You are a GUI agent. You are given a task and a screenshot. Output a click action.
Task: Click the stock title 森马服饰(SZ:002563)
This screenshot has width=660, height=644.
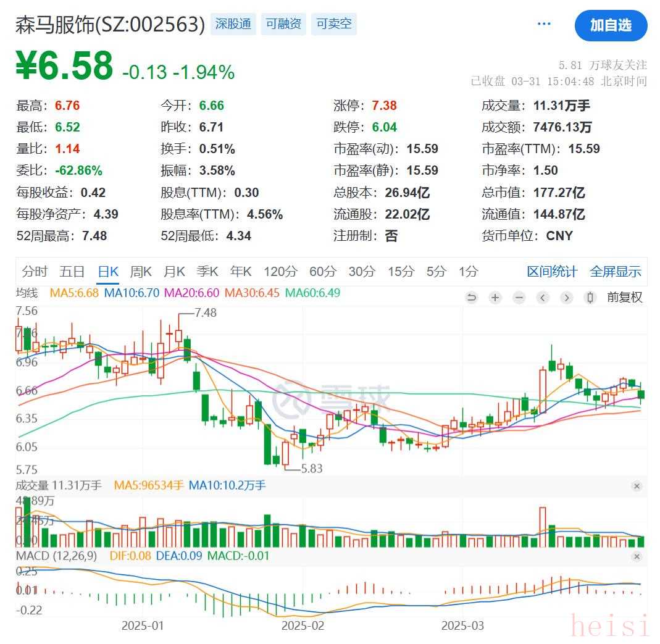[111, 25]
